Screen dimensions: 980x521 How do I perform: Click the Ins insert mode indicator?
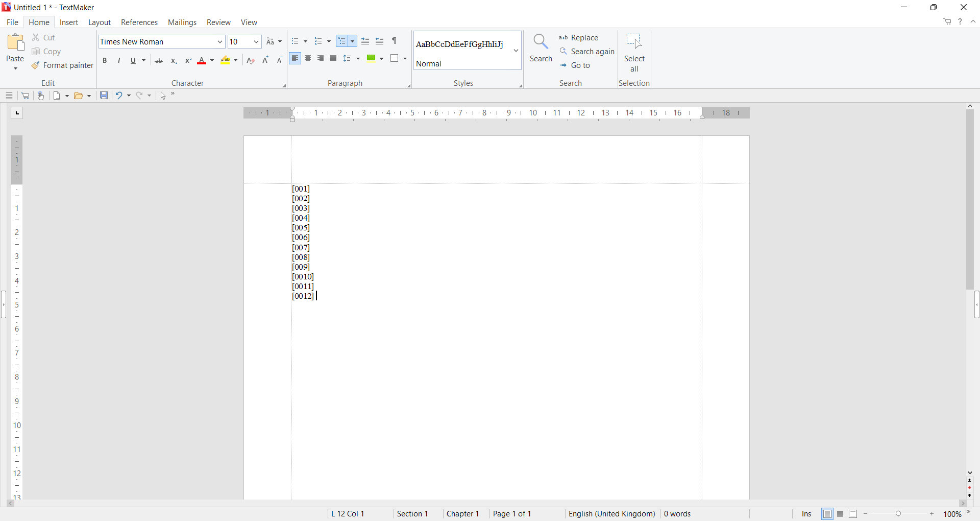(806, 514)
